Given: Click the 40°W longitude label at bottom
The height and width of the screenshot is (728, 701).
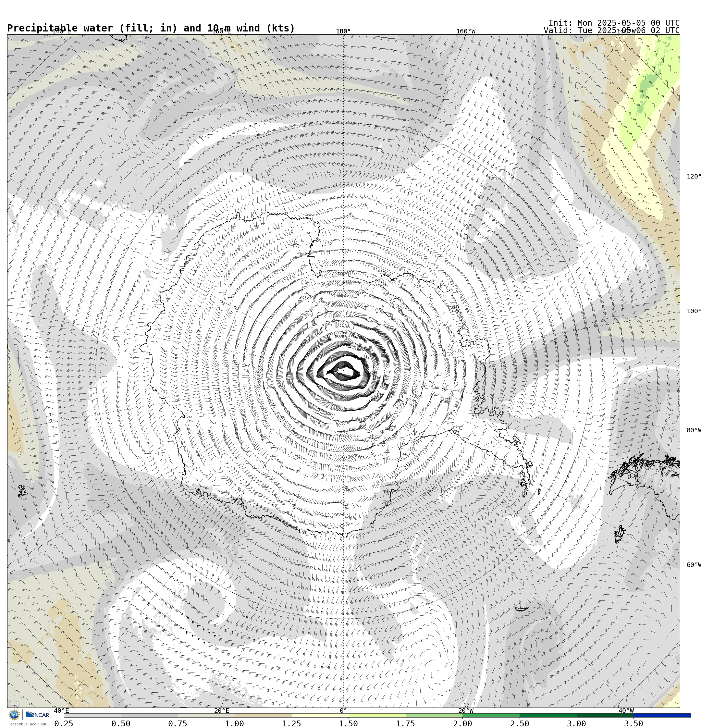Looking at the screenshot, I should [x=626, y=711].
